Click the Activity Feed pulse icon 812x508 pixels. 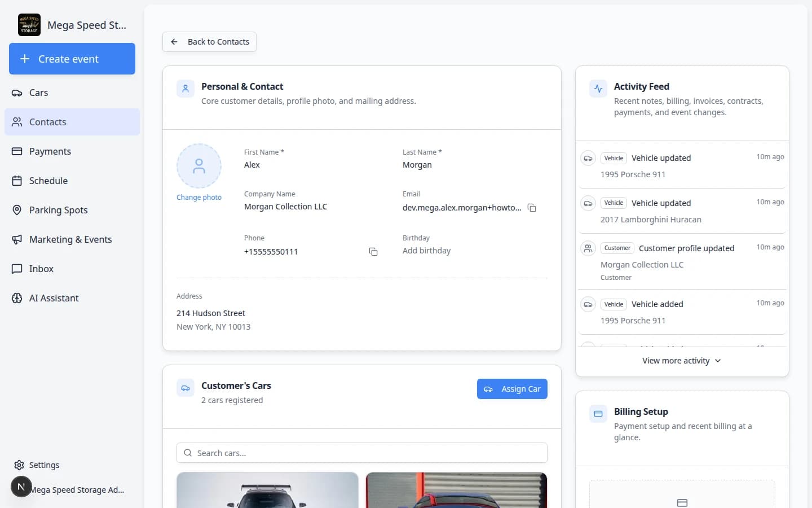598,89
